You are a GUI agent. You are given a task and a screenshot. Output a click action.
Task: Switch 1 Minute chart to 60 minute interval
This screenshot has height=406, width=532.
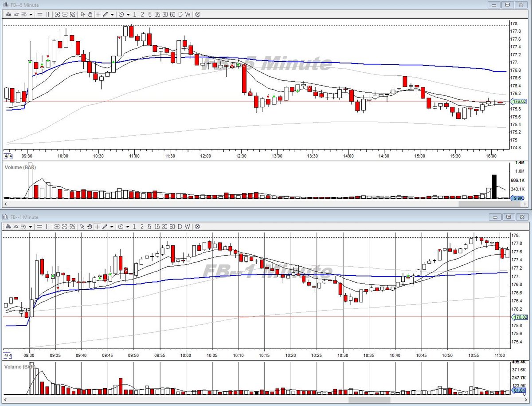pyautogui.click(x=172, y=226)
